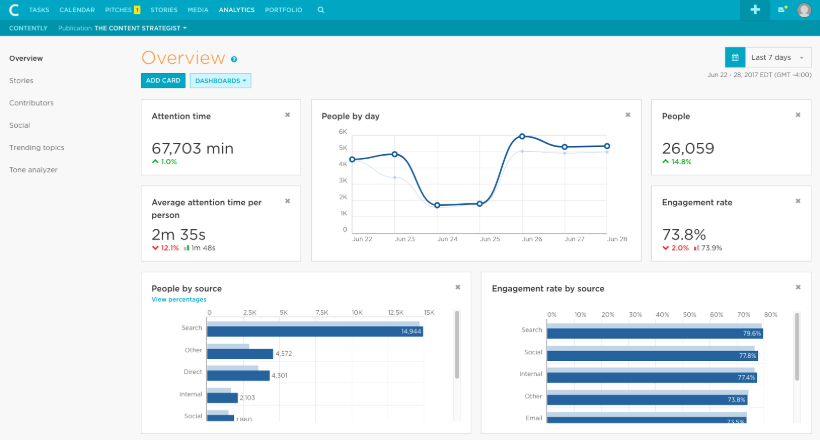Open the notifications icon in header

pyautogui.click(x=781, y=10)
